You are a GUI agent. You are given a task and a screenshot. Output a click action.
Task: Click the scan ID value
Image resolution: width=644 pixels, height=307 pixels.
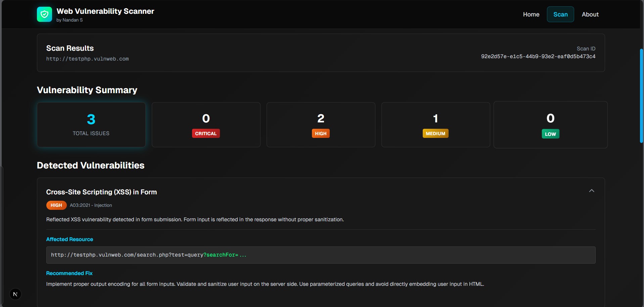[538, 56]
